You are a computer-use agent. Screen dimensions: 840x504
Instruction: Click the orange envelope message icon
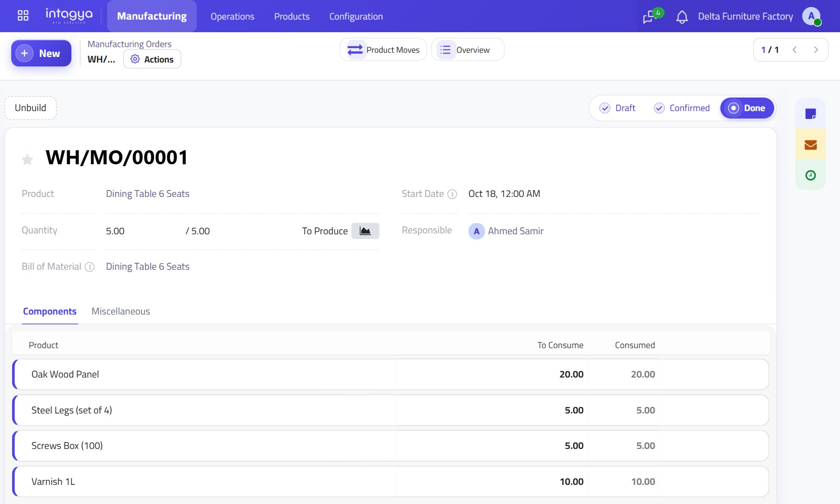(811, 145)
